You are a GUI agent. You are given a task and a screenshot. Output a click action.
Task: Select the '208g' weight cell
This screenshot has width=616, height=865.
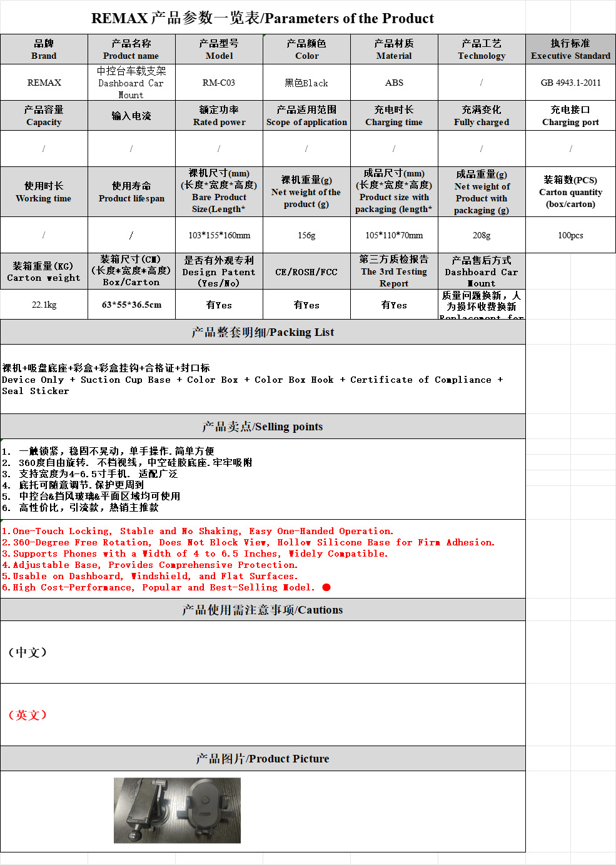point(482,235)
